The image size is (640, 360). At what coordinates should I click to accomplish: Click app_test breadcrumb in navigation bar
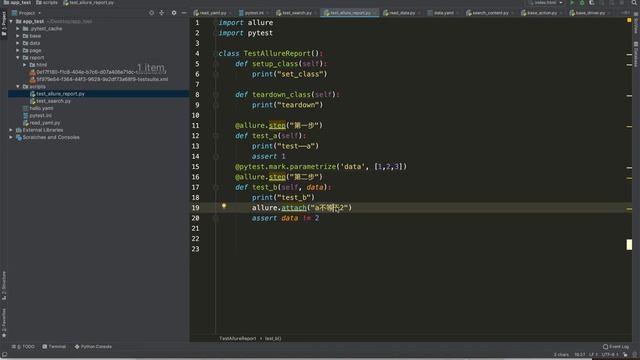click(17, 3)
